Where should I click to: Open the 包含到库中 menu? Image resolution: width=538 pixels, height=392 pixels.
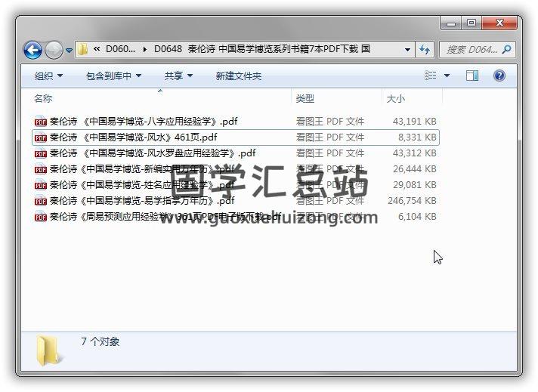[x=113, y=76]
